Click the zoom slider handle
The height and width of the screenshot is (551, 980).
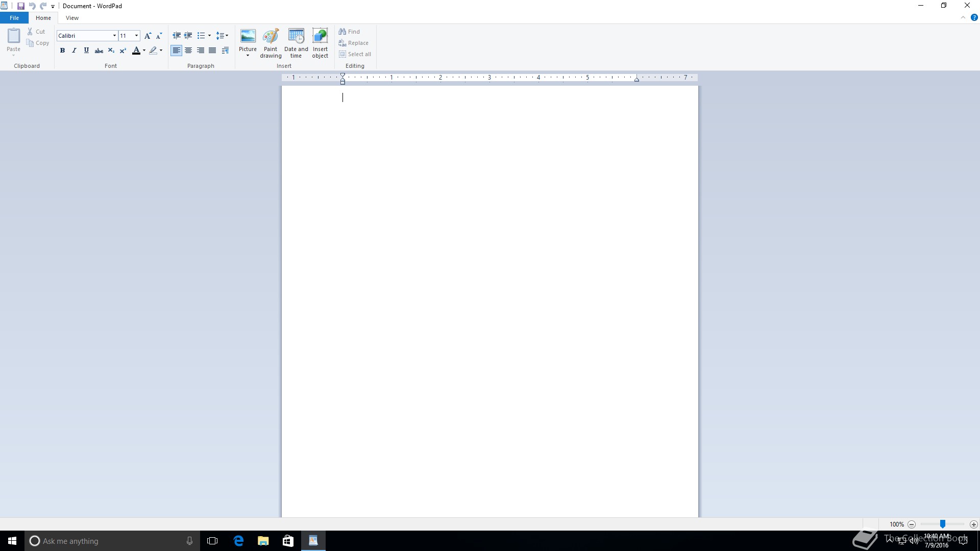943,524
